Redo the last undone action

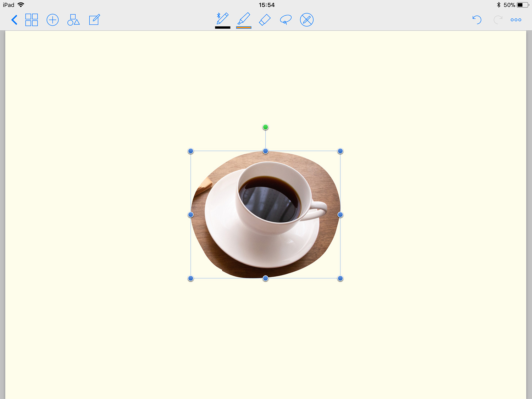coord(498,20)
